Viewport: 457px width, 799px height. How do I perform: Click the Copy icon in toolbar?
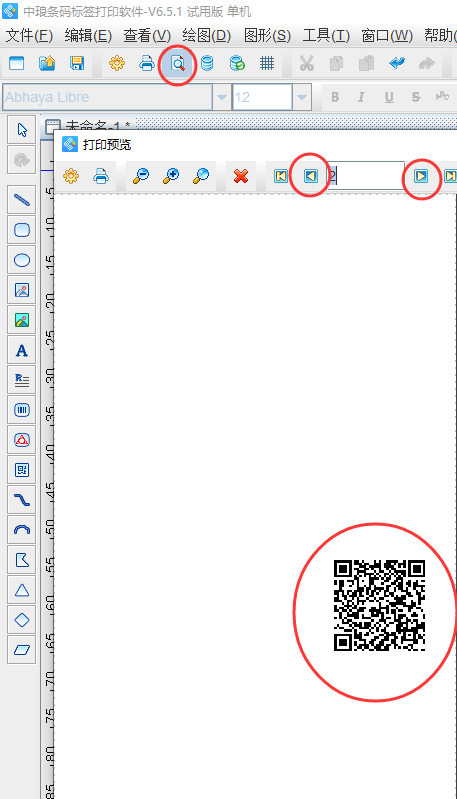pyautogui.click(x=336, y=64)
